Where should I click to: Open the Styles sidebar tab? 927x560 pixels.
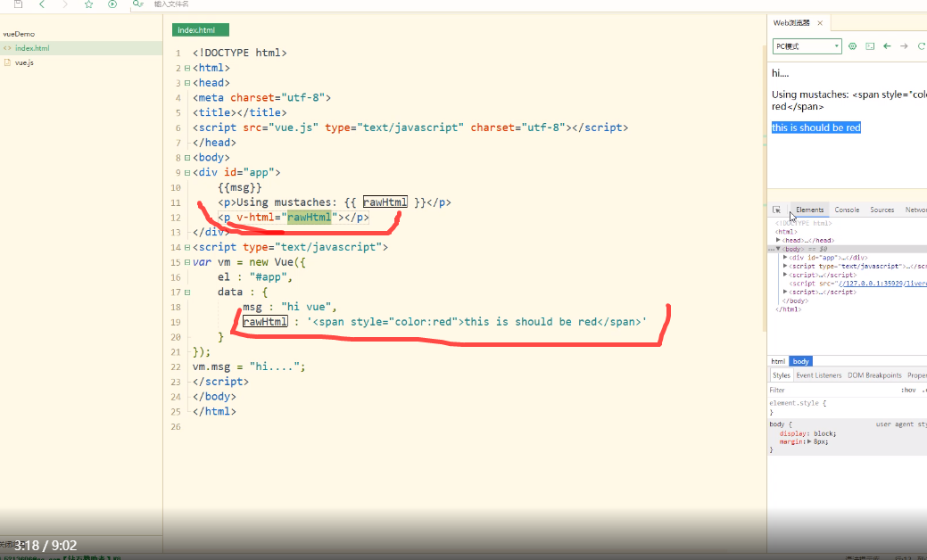tap(781, 375)
